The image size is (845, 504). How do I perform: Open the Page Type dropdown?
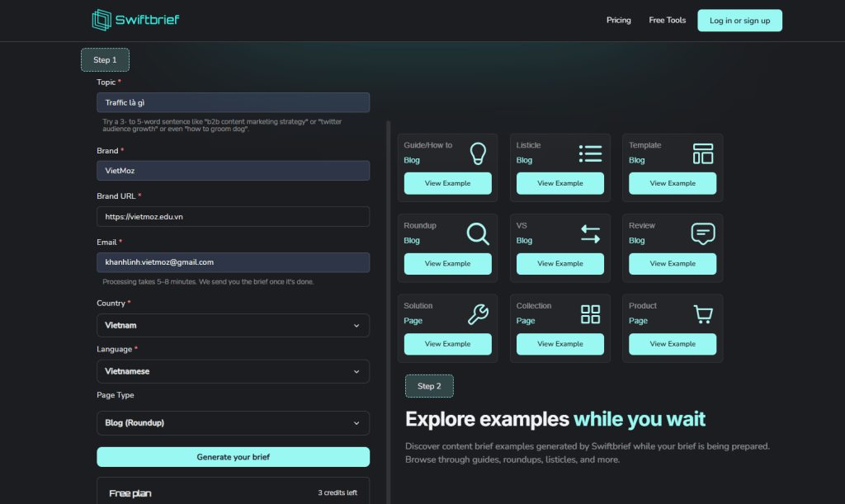[233, 423]
